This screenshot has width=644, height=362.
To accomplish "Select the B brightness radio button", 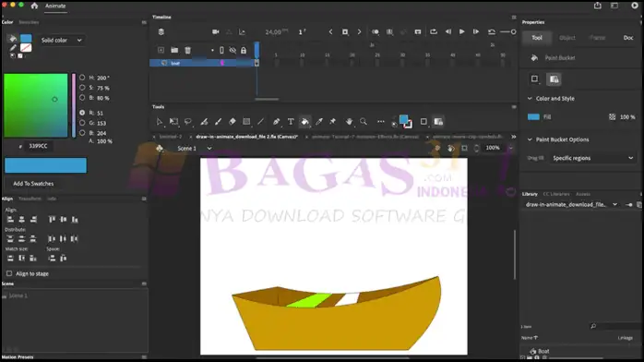I will click(82, 98).
